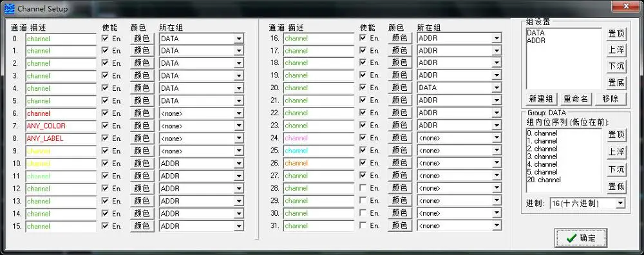Expand the group dropdown for channel 16
644x255 pixels.
497,38
